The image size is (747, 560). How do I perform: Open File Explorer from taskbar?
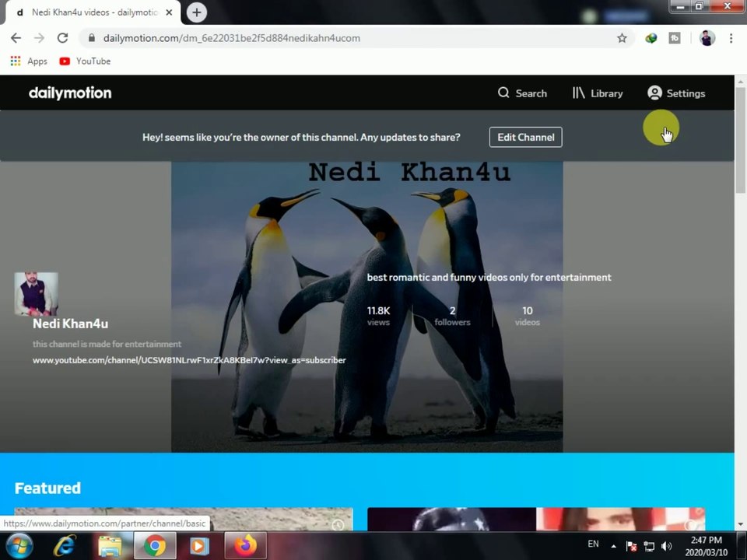pyautogui.click(x=110, y=546)
